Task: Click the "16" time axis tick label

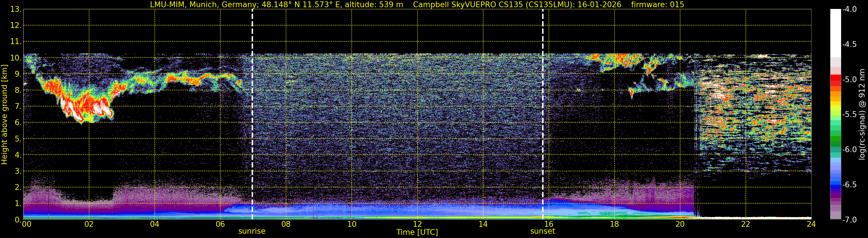Action: [x=549, y=224]
